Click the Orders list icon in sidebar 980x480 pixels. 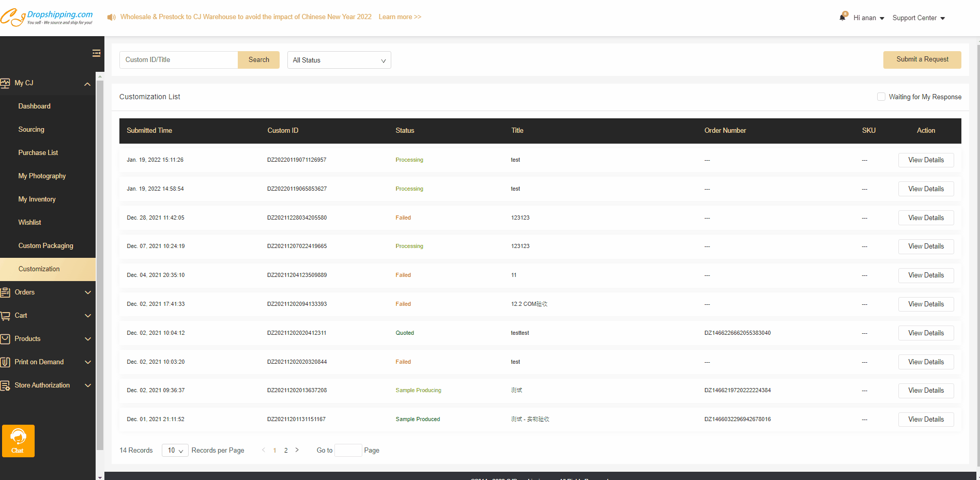[6, 292]
